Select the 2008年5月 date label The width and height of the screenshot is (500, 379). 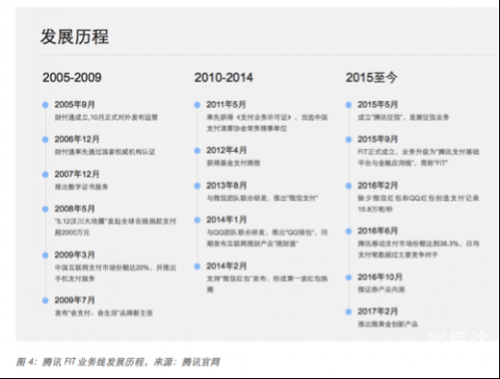coord(75,209)
